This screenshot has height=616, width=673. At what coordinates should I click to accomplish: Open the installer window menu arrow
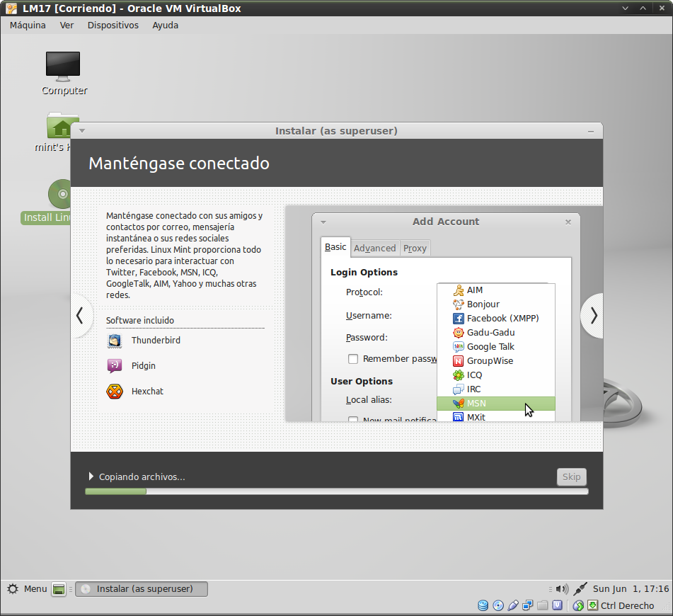pos(82,131)
